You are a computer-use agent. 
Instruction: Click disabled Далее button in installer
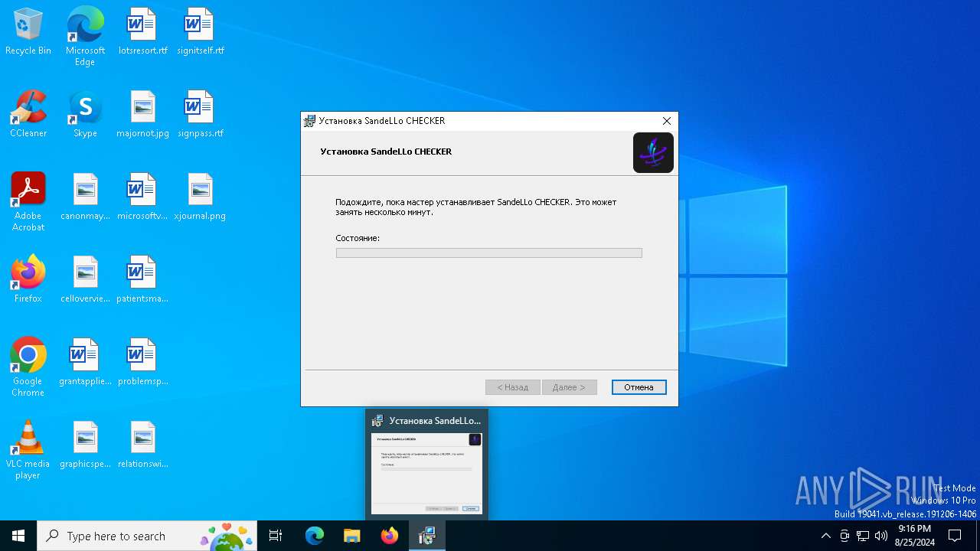tap(569, 387)
